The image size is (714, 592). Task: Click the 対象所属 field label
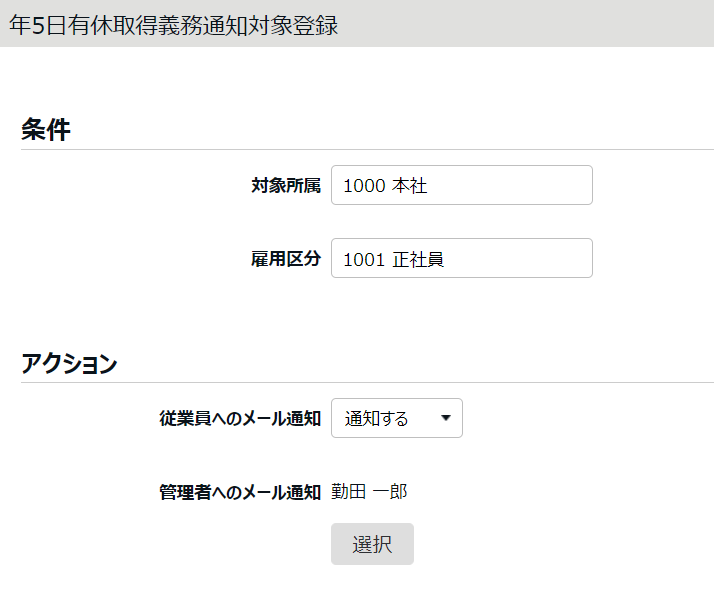[285, 186]
